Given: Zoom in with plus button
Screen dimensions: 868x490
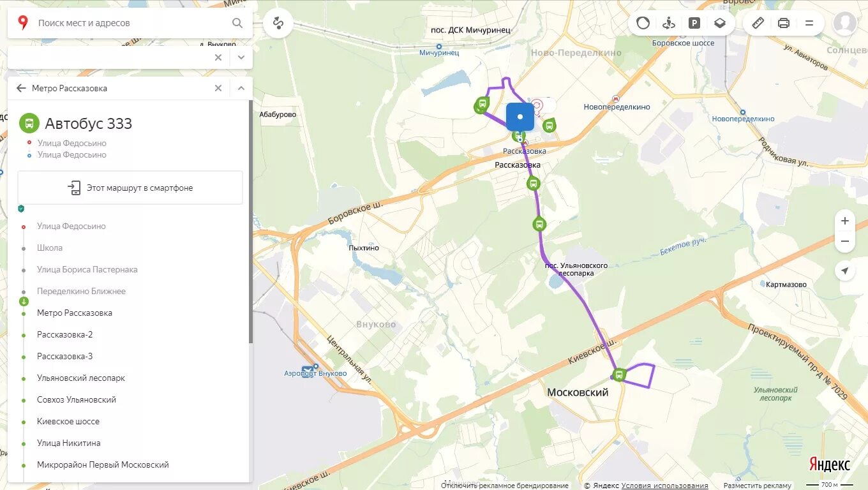Looking at the screenshot, I should 845,221.
